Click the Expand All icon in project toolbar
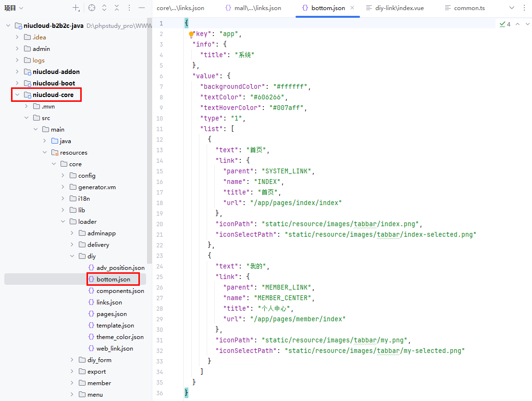The image size is (532, 401). pos(104,8)
